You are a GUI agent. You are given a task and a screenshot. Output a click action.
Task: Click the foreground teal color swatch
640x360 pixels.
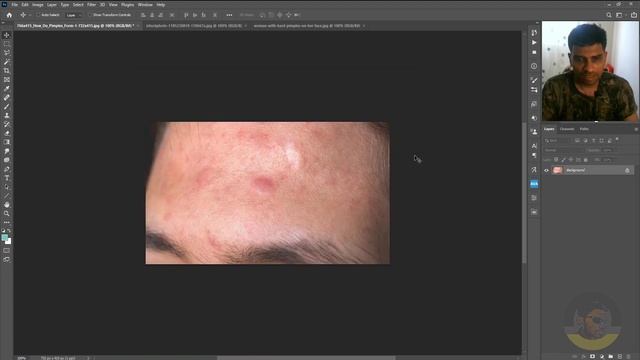point(4,238)
